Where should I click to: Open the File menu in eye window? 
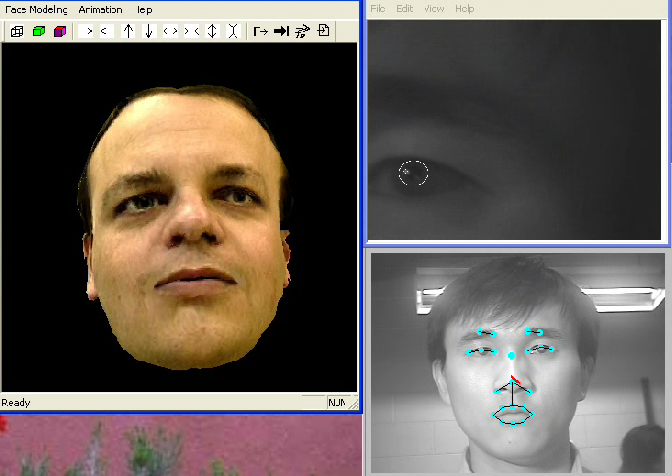(x=378, y=8)
